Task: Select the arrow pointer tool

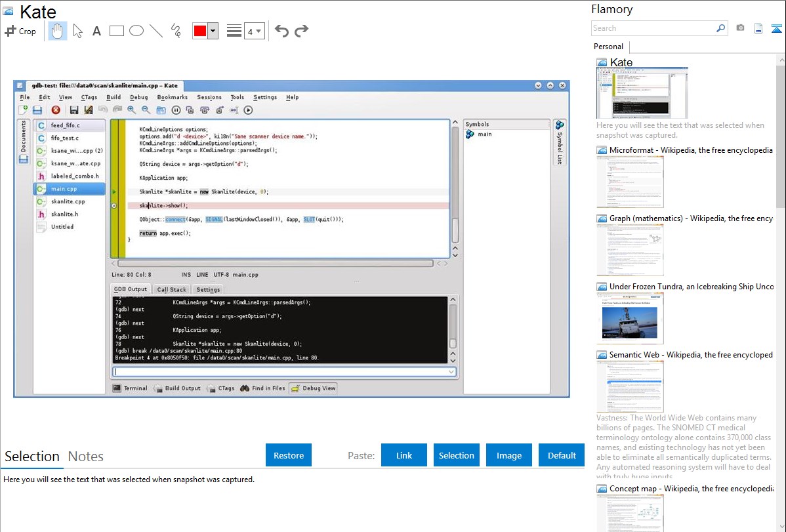Action: pos(77,31)
